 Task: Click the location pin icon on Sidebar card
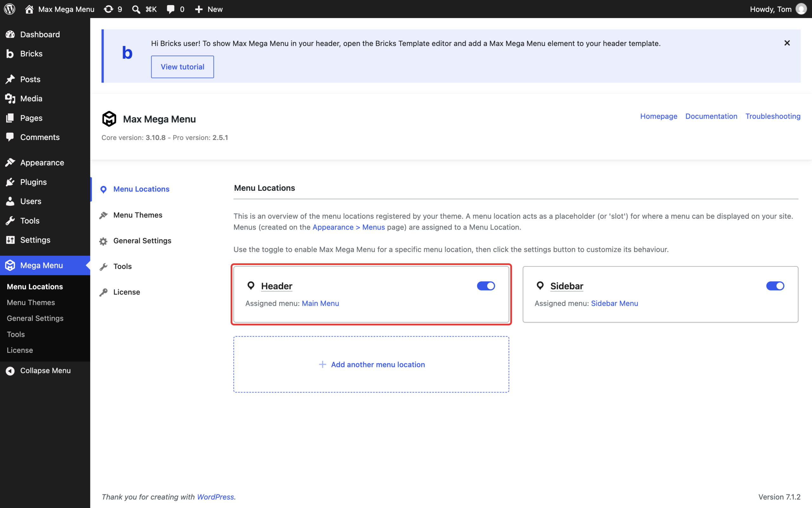pyautogui.click(x=540, y=285)
